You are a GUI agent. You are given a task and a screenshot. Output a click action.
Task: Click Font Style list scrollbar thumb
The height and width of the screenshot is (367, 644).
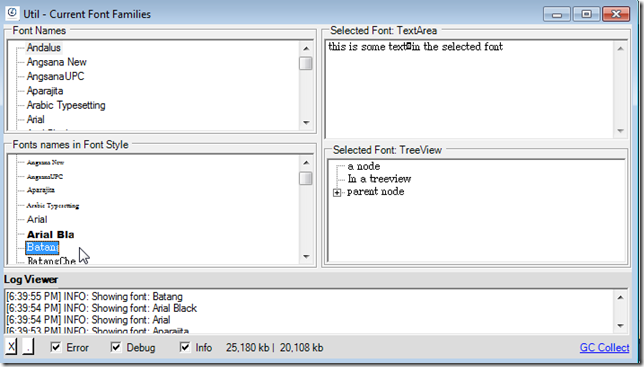[x=306, y=178]
